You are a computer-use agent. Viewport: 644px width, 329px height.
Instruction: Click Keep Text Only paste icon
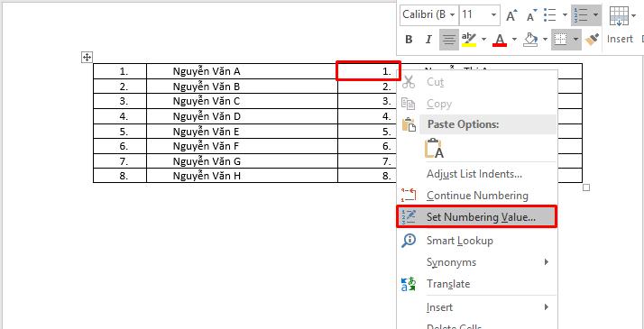(434, 149)
